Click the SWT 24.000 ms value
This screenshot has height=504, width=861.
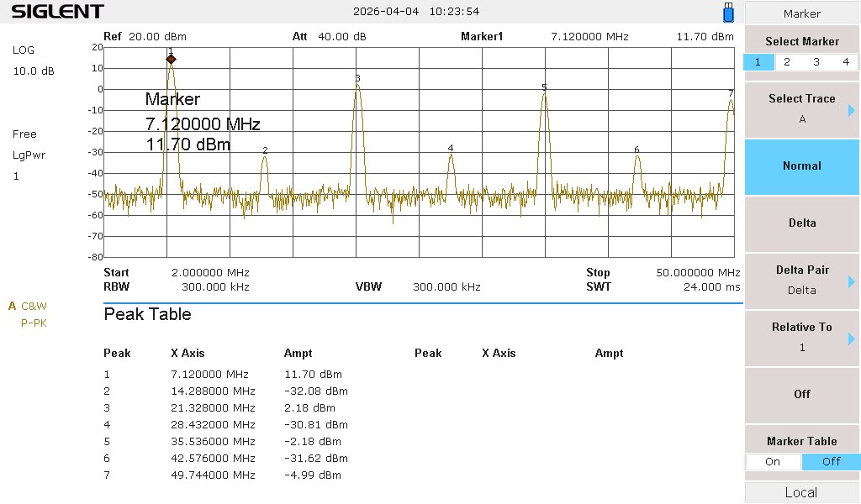[711, 286]
